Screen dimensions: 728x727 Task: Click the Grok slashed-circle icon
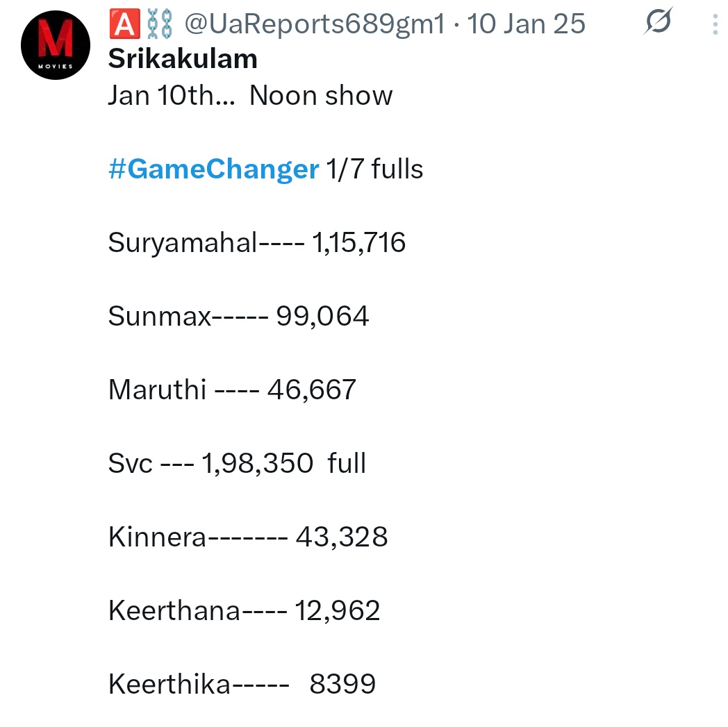(x=659, y=21)
